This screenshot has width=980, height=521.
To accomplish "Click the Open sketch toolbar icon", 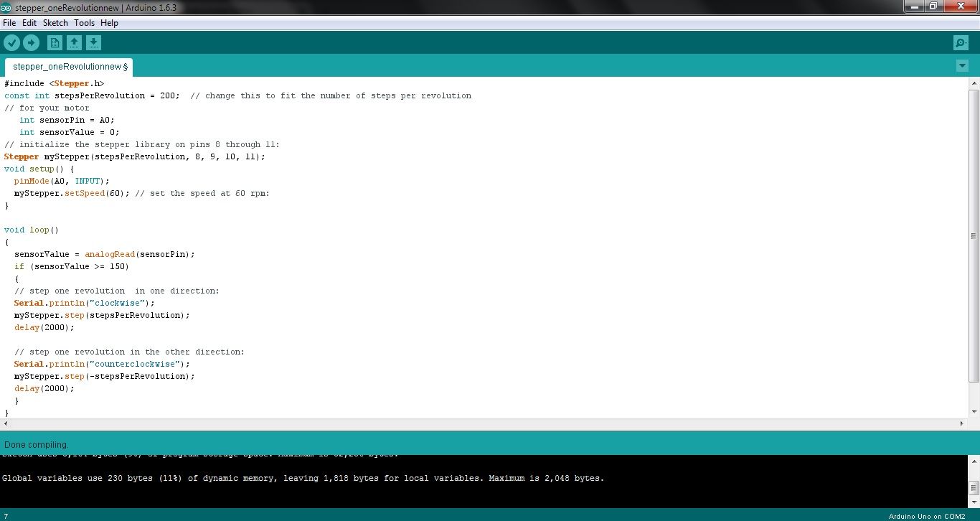I will point(75,42).
